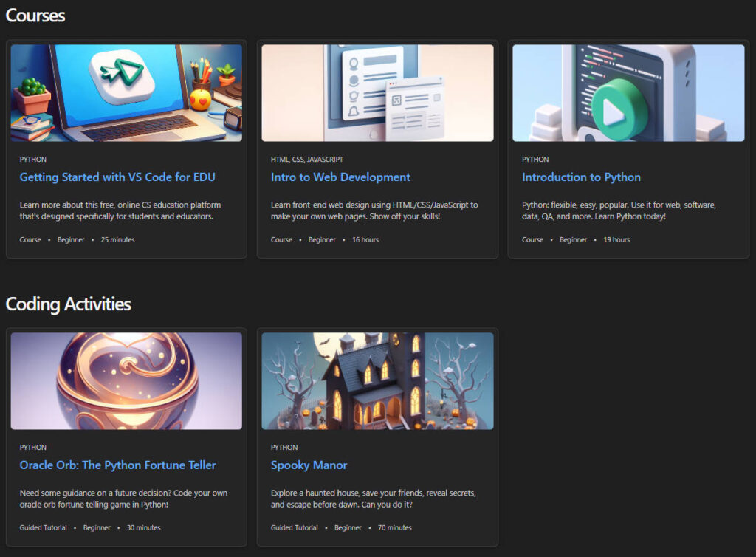Click the "Coding Activities" section heading
The image size is (756, 557).
click(x=69, y=304)
